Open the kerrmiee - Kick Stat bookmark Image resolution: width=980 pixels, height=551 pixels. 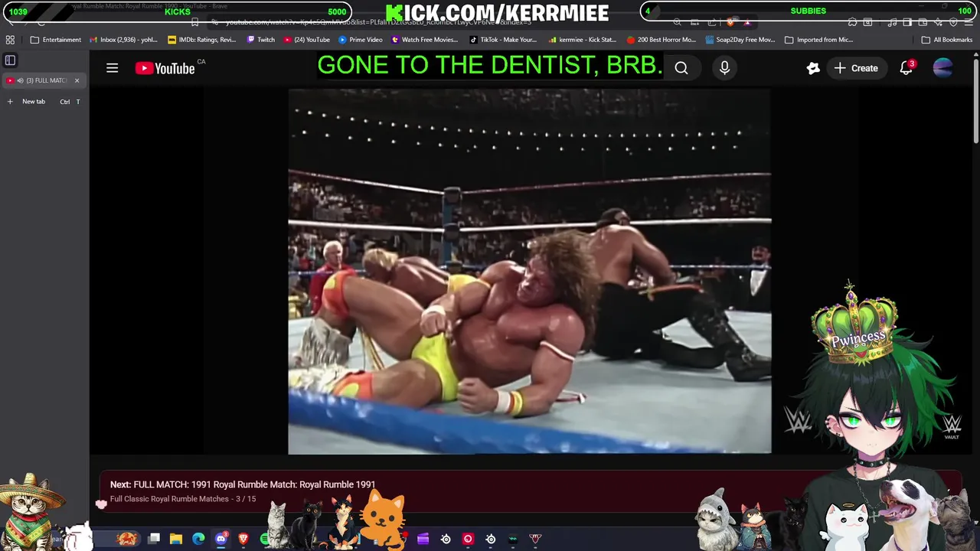pyautogui.click(x=582, y=40)
